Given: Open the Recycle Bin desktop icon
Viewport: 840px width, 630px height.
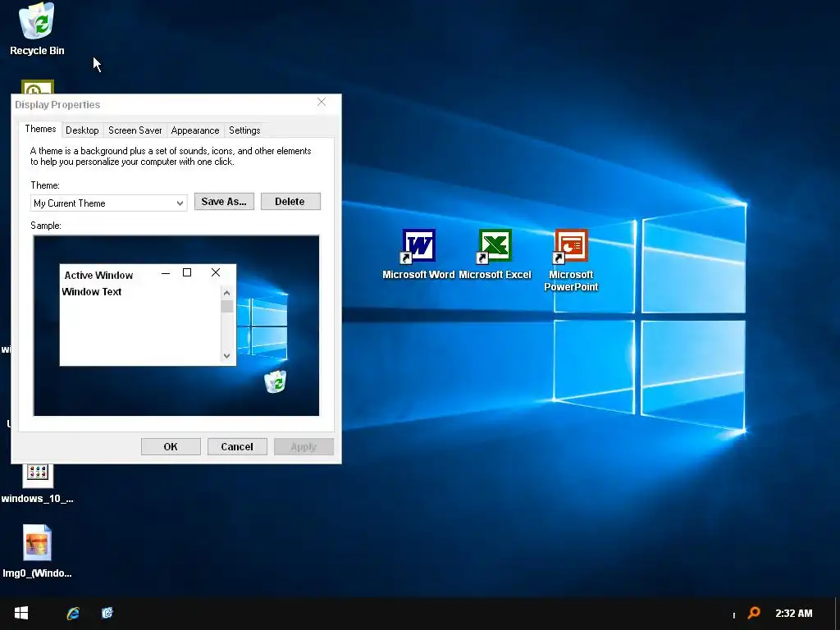Looking at the screenshot, I should (37, 29).
